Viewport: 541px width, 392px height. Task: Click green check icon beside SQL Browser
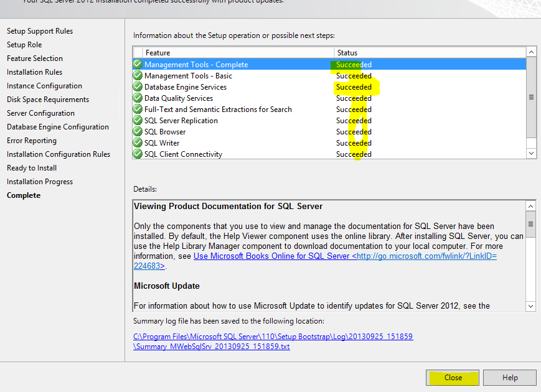(x=138, y=131)
